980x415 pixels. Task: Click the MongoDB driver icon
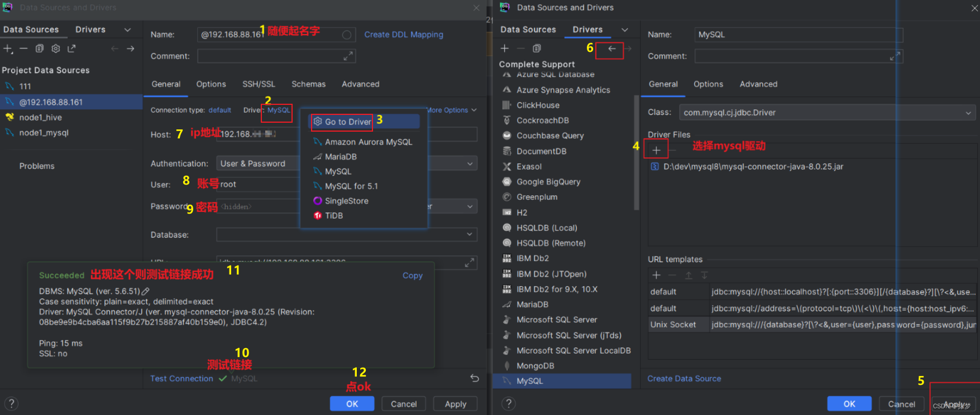(x=507, y=366)
